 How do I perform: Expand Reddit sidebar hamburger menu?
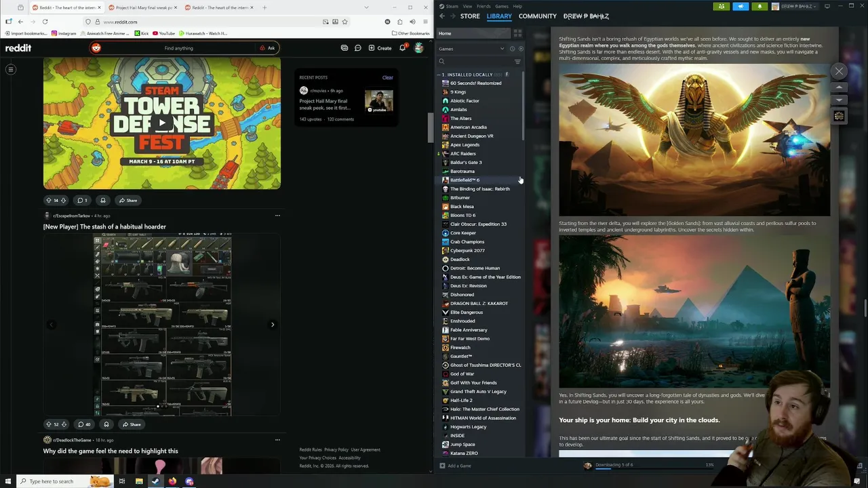coord(11,69)
